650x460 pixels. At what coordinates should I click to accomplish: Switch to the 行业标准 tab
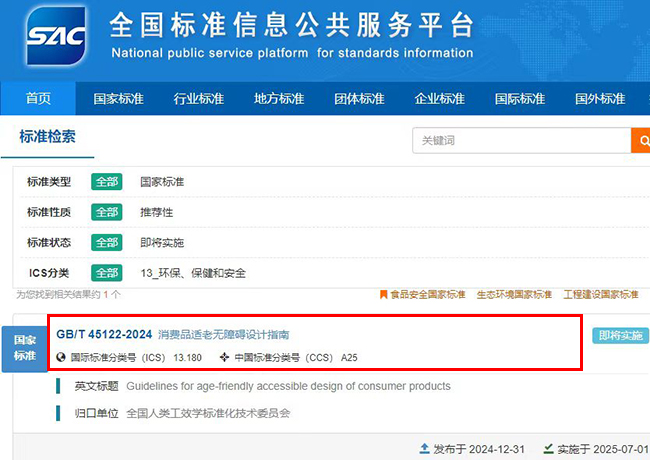(199, 99)
